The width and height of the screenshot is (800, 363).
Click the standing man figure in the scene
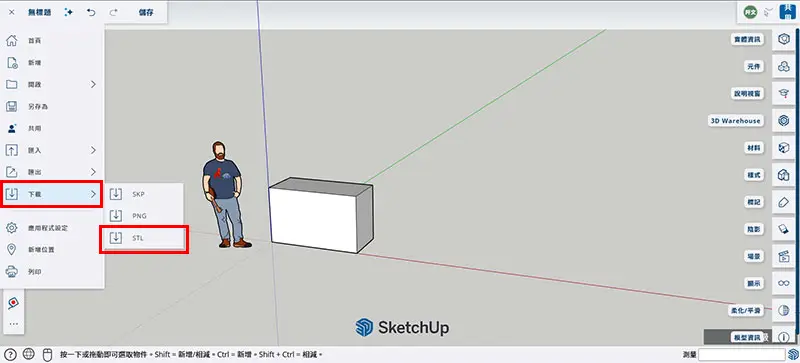(224, 195)
